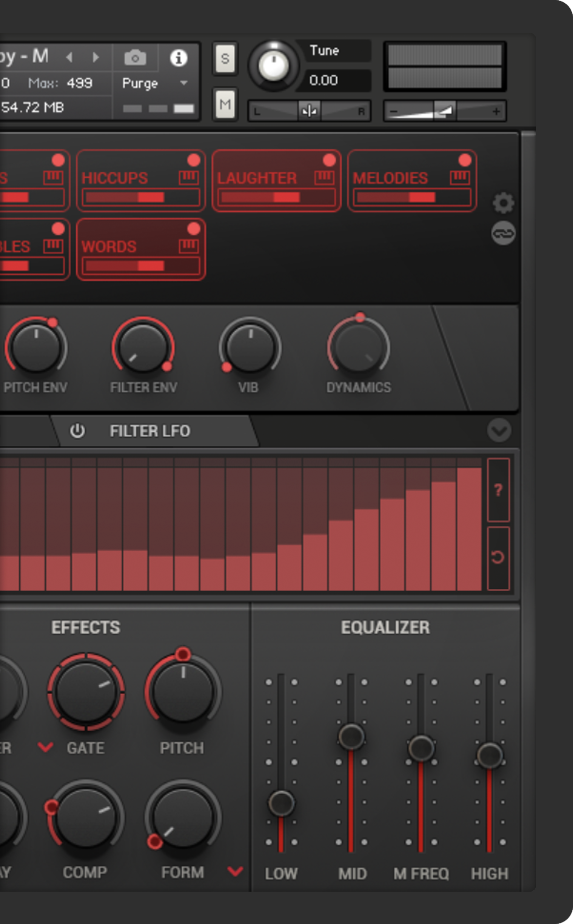Go to the next instrument preset arrow
The width and height of the screenshot is (573, 924).
(x=95, y=58)
